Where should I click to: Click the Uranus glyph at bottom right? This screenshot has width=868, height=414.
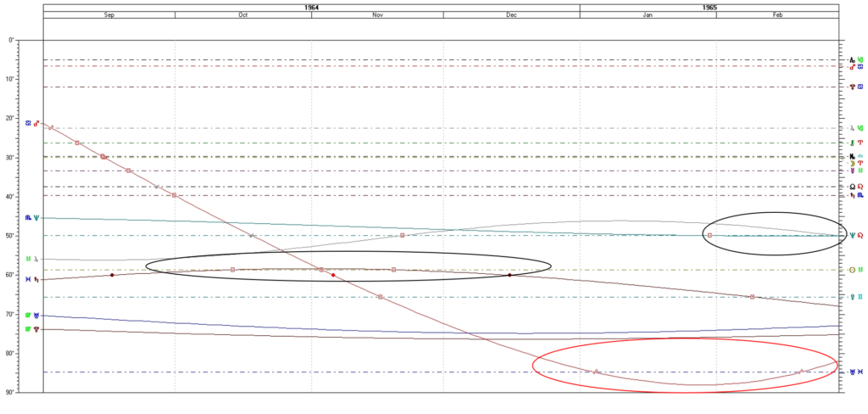[852, 372]
